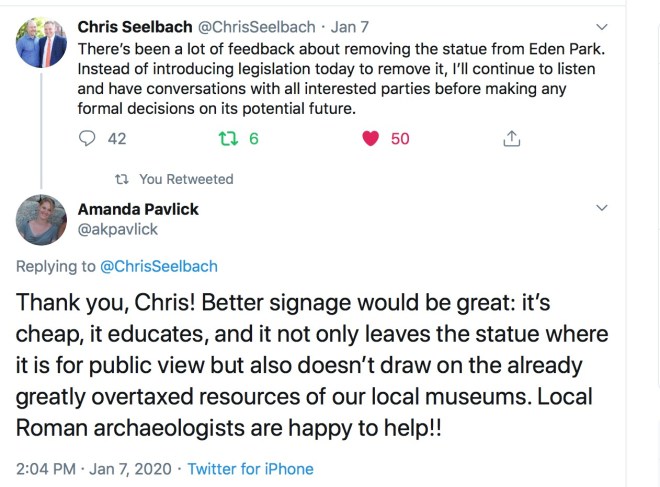Click @ChrisSeelbach in Replying to line
The height and width of the screenshot is (487, 660).
[156, 266]
